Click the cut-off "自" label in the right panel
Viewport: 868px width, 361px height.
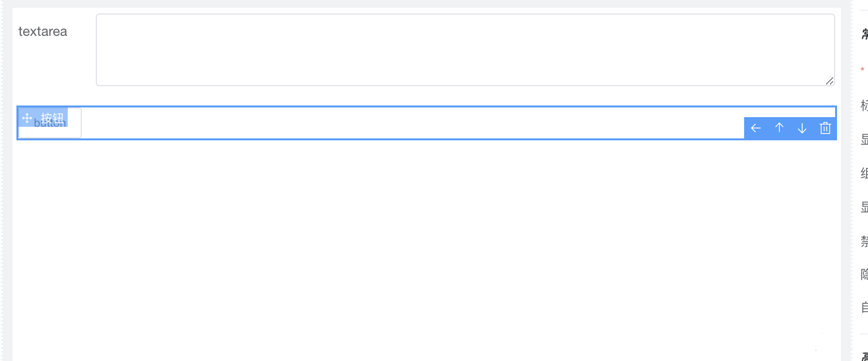click(x=864, y=307)
